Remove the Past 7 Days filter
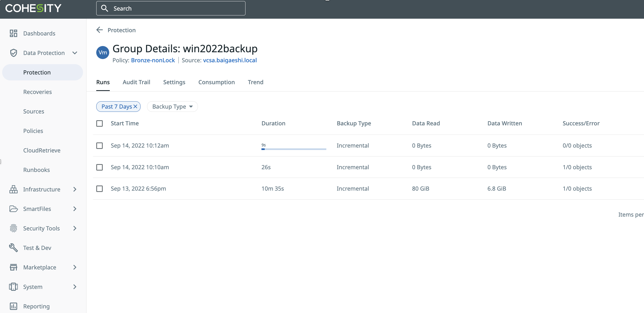This screenshot has height=313, width=644. coord(135,106)
